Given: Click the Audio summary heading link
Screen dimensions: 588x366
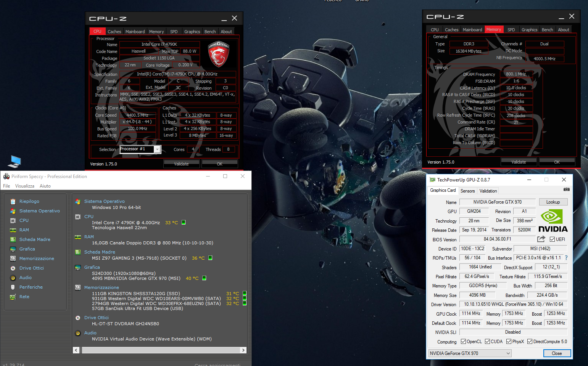Looking at the screenshot, I should tap(90, 333).
